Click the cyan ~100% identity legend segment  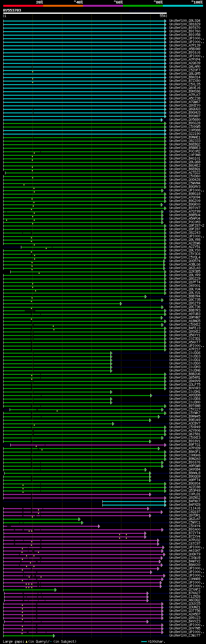pos(183,6)
